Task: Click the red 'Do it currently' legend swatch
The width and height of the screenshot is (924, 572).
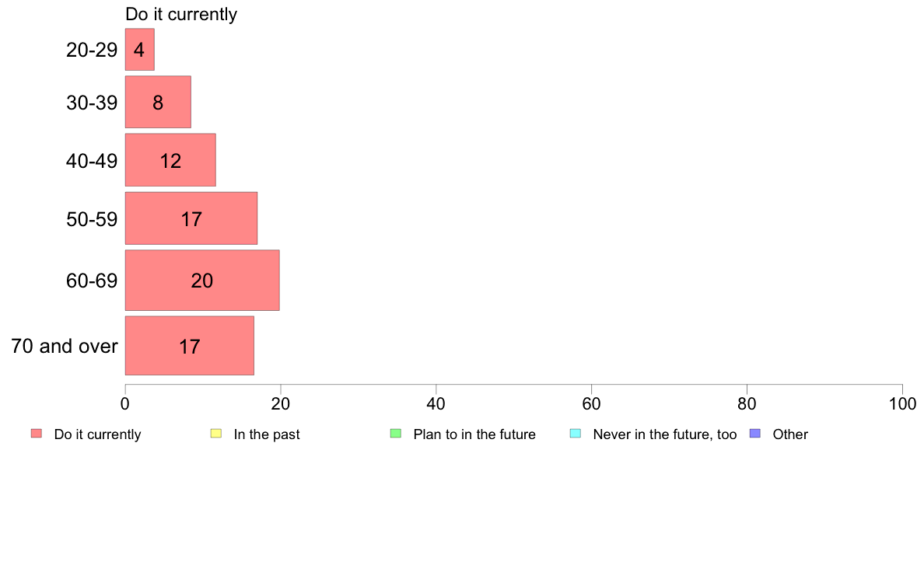Action: (x=37, y=434)
